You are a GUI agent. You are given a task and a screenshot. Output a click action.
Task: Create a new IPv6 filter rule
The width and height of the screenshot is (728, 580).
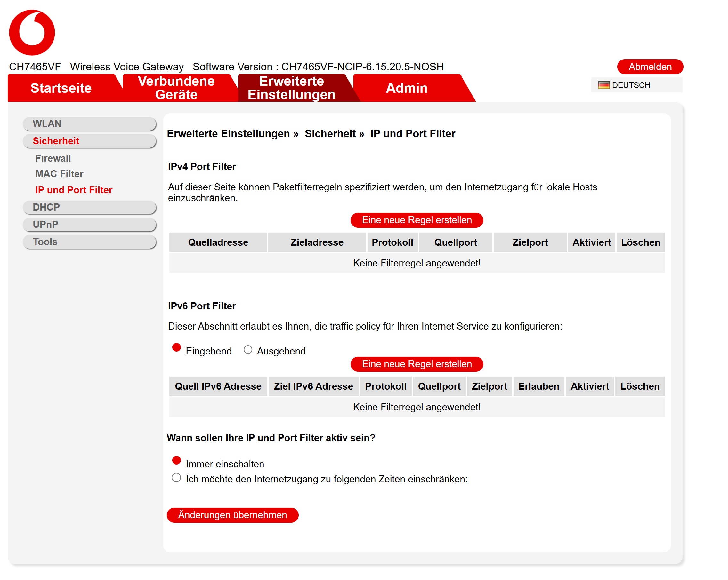point(417,364)
